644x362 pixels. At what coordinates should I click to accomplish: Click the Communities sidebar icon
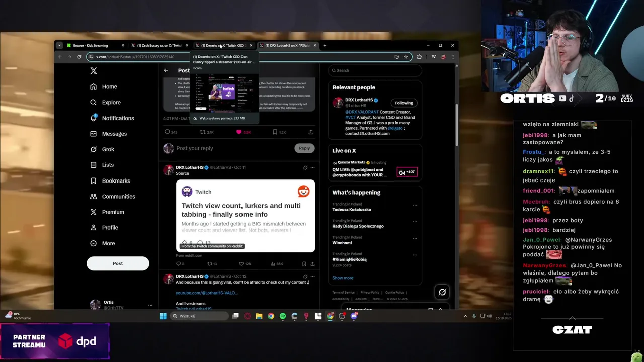93,196
